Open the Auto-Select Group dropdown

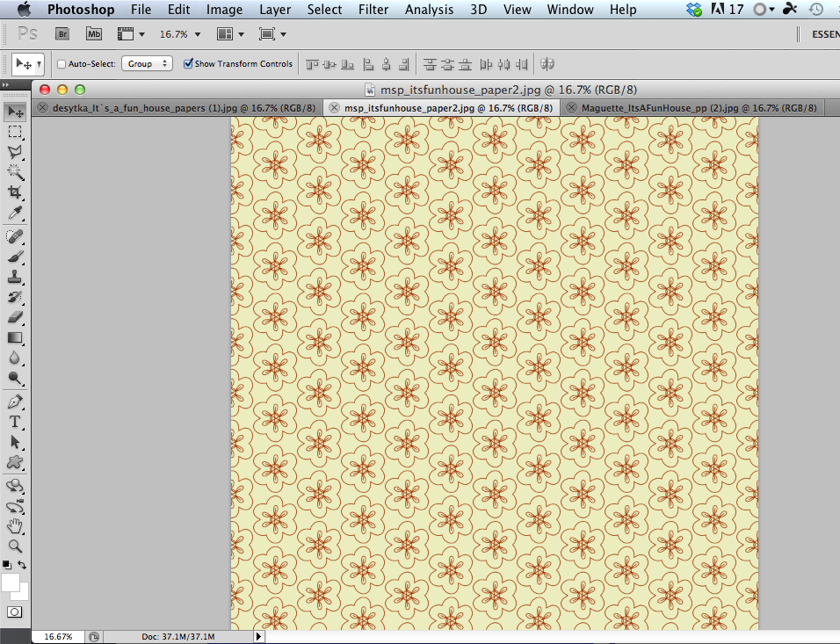(147, 63)
